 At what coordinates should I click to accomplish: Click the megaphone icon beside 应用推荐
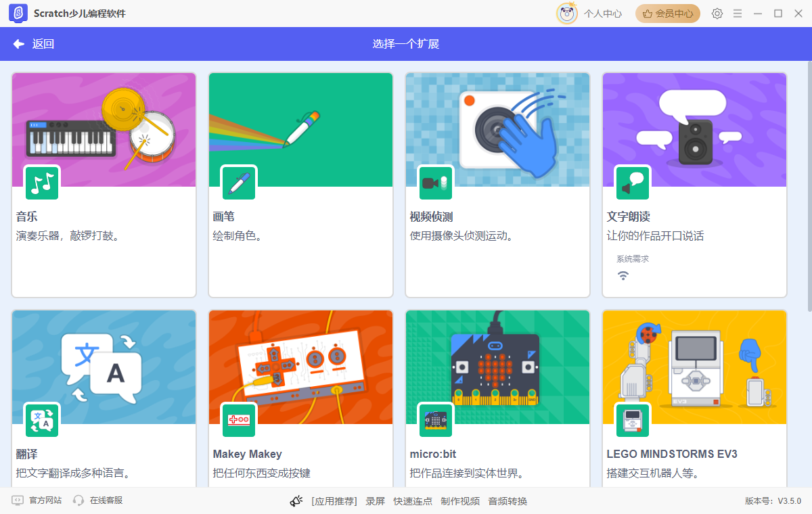pos(296,500)
